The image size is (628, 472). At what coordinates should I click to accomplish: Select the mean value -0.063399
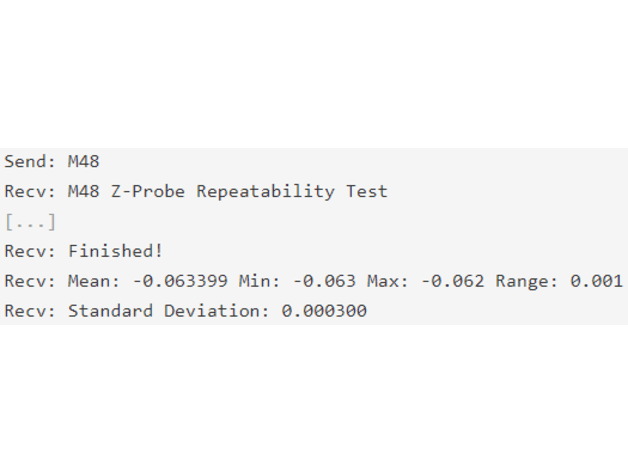[x=180, y=281]
